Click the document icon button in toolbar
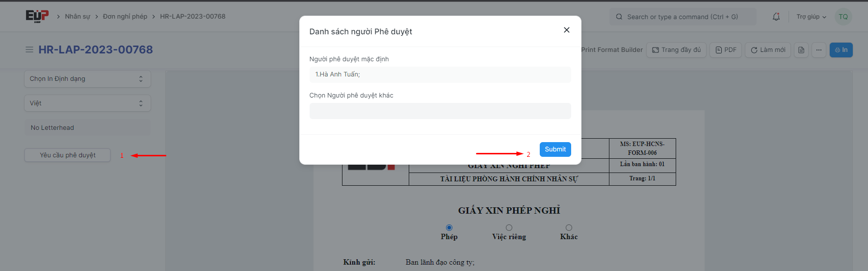This screenshot has height=271, width=868. click(x=801, y=50)
